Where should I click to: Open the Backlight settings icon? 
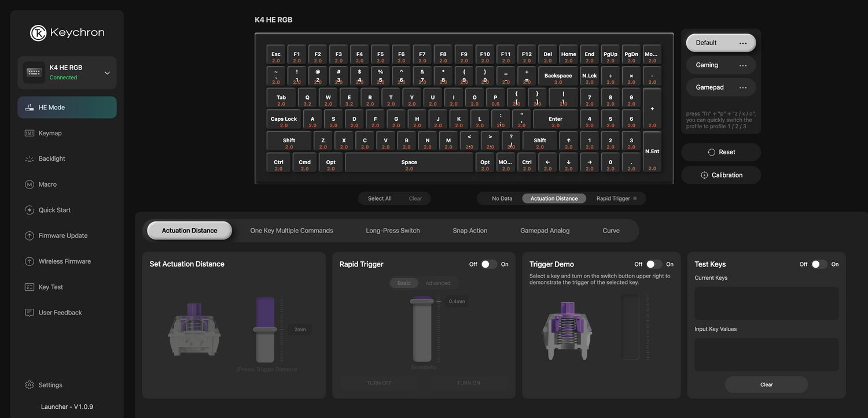pyautogui.click(x=30, y=158)
